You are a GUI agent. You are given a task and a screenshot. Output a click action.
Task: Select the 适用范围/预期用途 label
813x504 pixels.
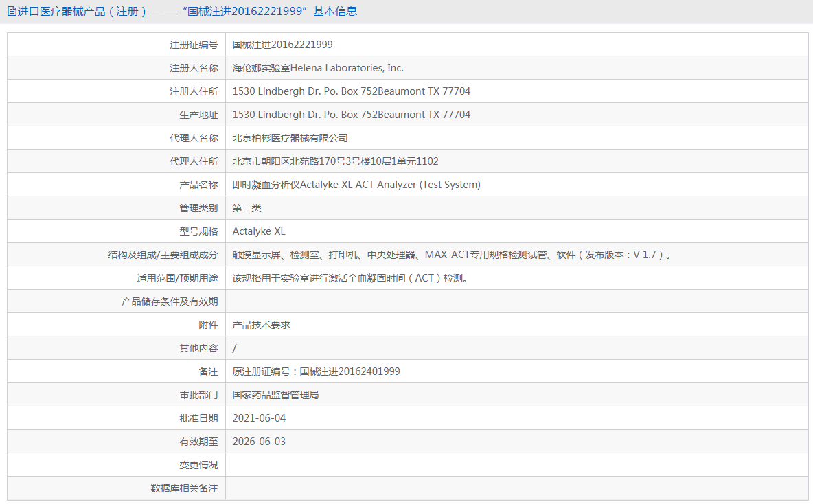point(177,279)
